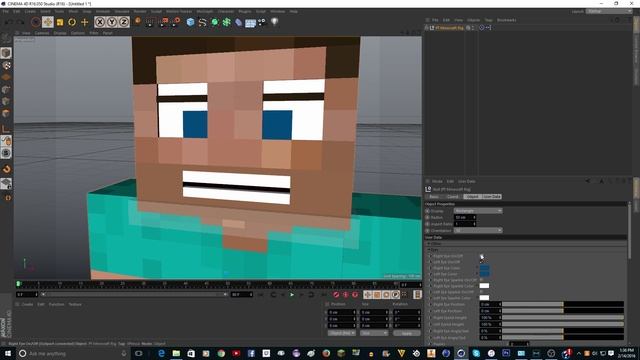Click the Enable Axis icon
Screen dimensions: 640x360
pos(6,129)
